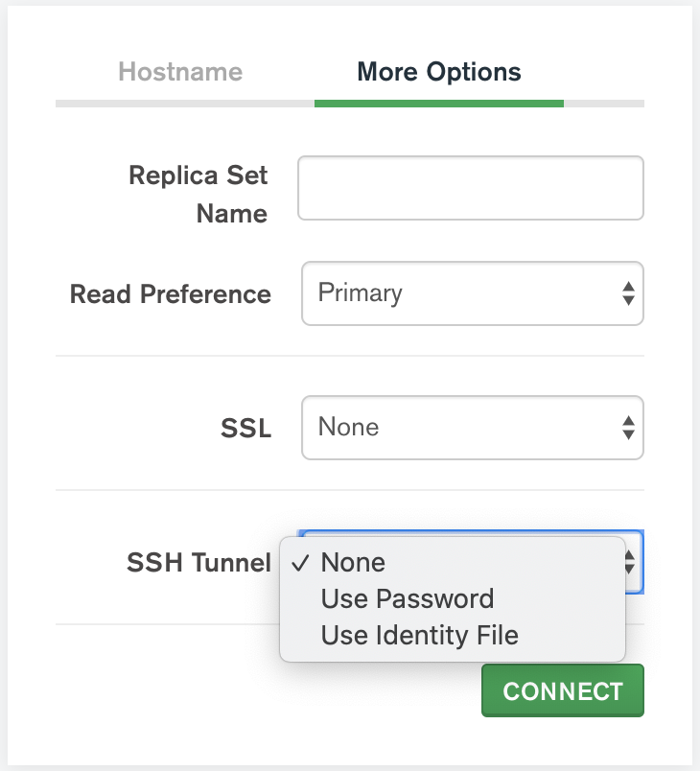Click the checkmark icon beside None
This screenshot has width=700, height=771.
pos(300,563)
